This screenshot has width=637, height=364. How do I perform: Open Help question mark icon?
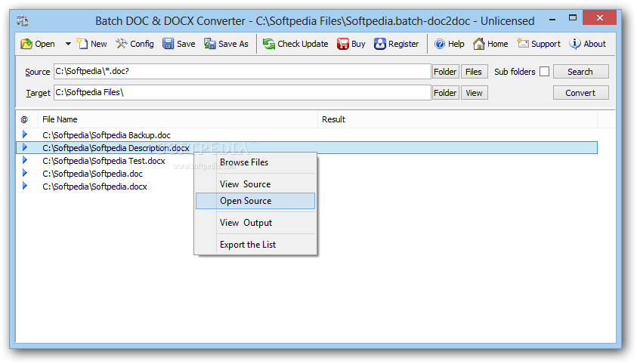pos(440,43)
